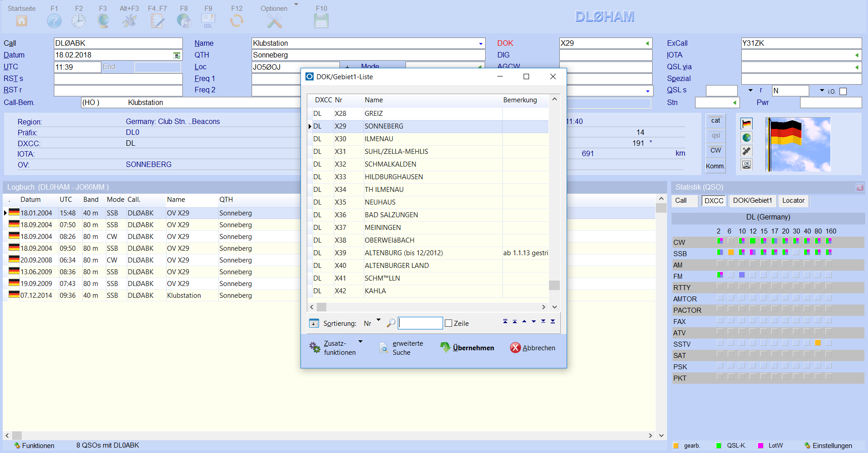This screenshot has height=453, width=868.
Task: Open the DOK list arrow beside X29
Action: pos(647,43)
